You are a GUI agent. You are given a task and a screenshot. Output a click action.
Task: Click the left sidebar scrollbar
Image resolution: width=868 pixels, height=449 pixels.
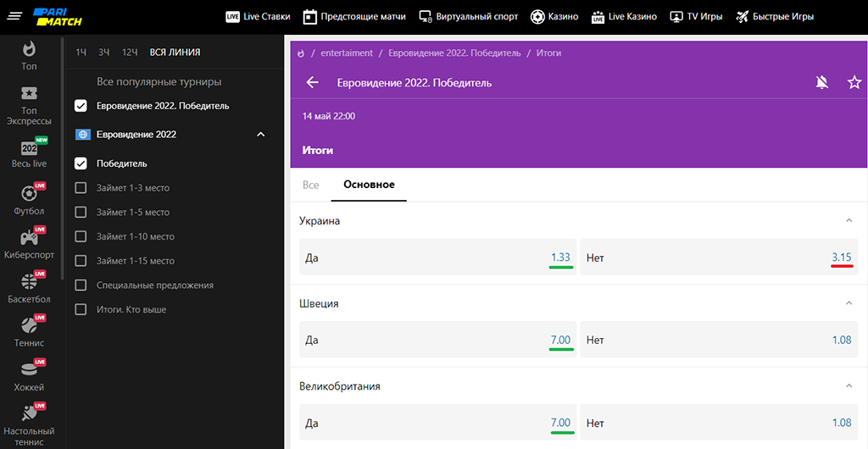tap(63, 158)
